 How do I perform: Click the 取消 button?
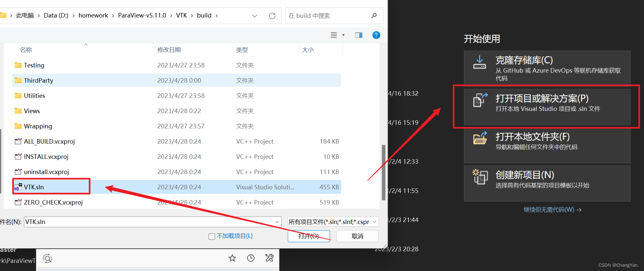[357, 236]
